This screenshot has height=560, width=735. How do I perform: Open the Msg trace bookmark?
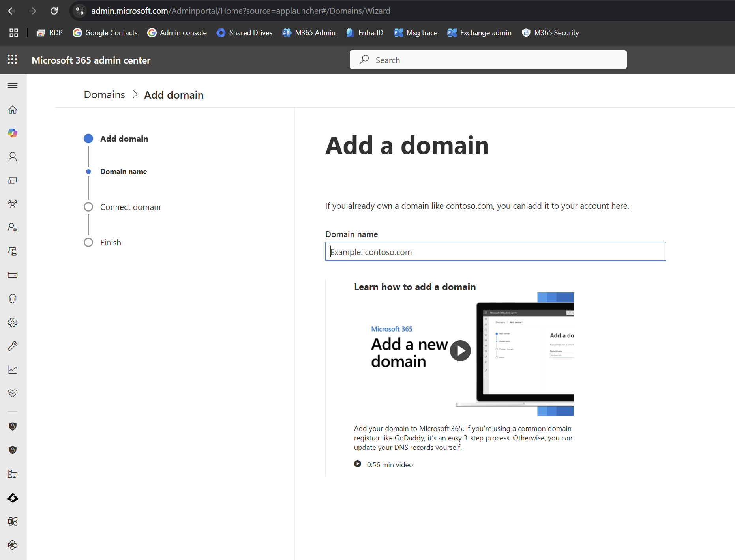pyautogui.click(x=416, y=33)
